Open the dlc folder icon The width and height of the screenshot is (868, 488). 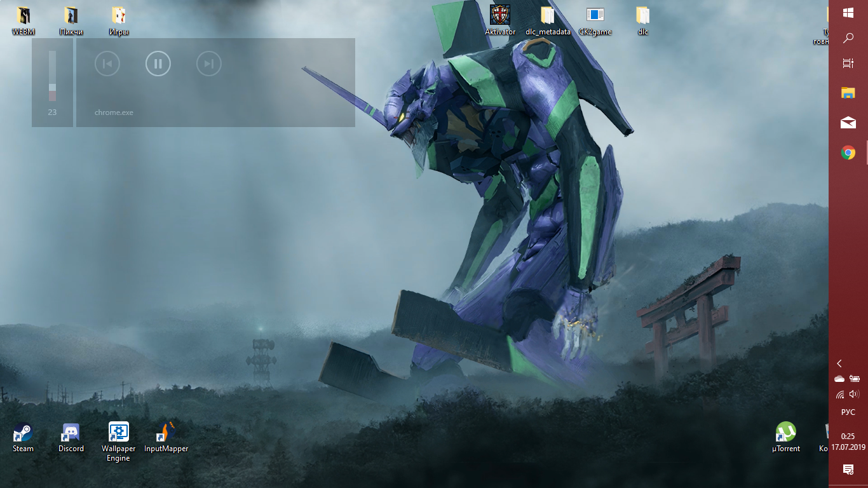point(643,20)
